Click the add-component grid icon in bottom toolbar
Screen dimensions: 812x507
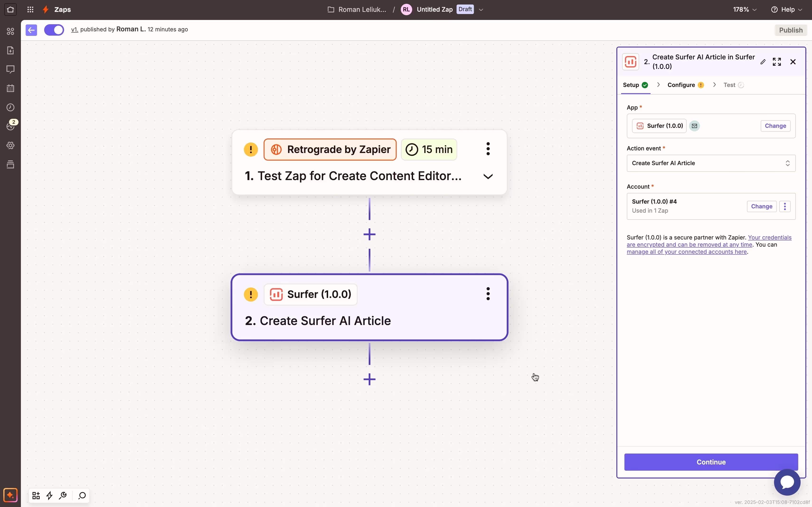coord(36,495)
